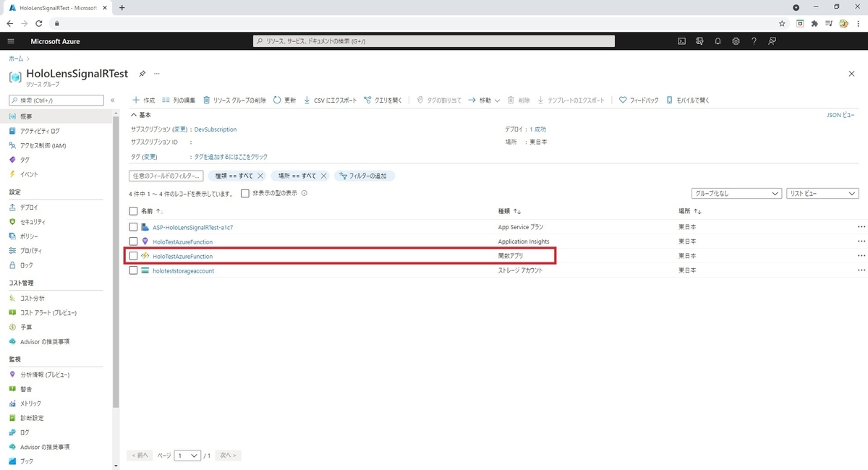Pin the HoloLensSignalRTest resource group

(x=142, y=74)
